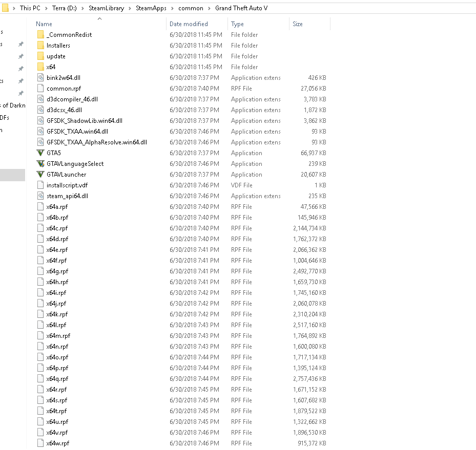This screenshot has height=450, width=476.
Task: Select the x64r.rpf file name
Action: pos(56,390)
